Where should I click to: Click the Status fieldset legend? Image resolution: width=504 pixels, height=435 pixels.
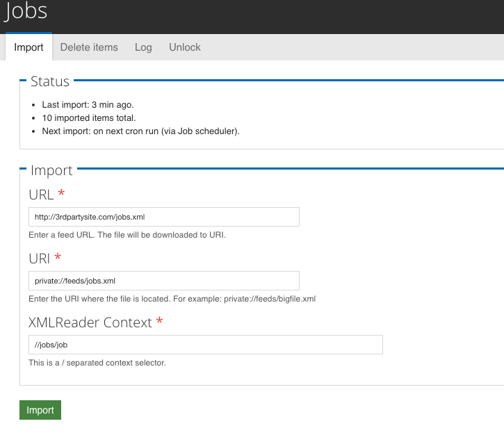pyautogui.click(x=50, y=81)
